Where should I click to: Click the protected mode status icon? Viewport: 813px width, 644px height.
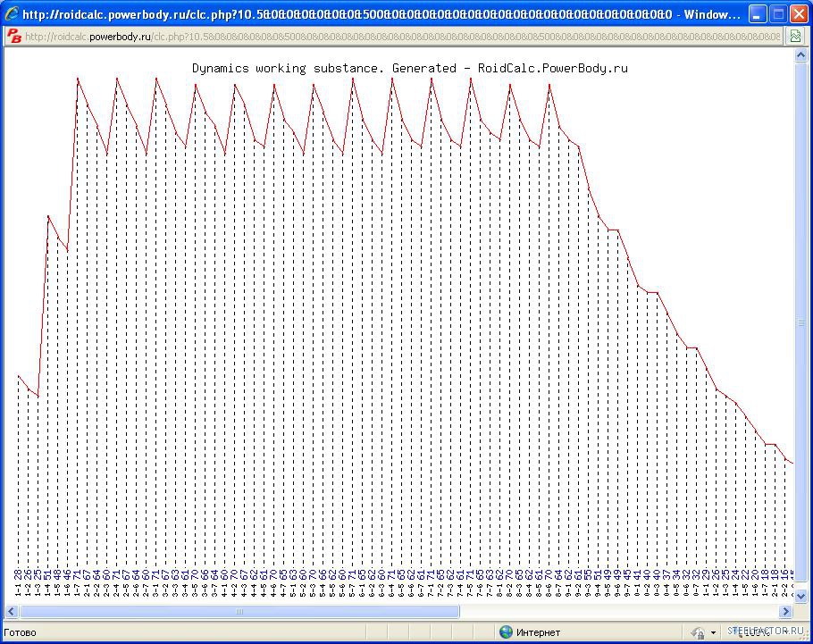pyautogui.click(x=699, y=632)
